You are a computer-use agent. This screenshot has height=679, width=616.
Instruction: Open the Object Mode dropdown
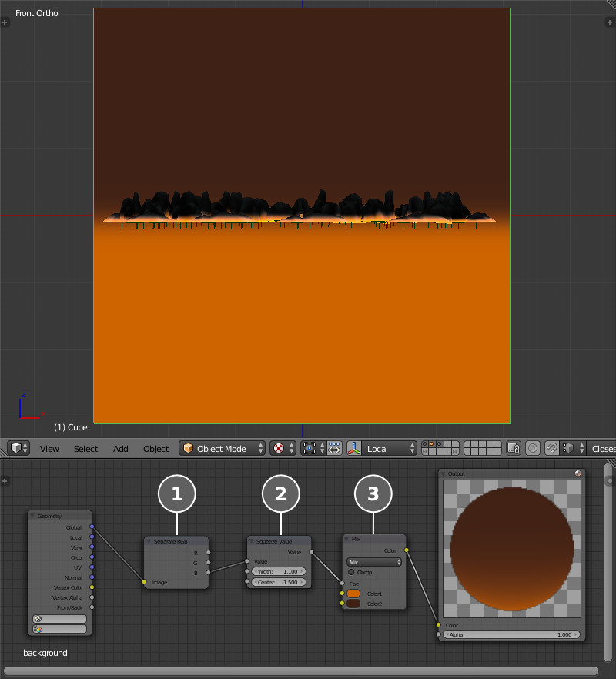tap(222, 448)
